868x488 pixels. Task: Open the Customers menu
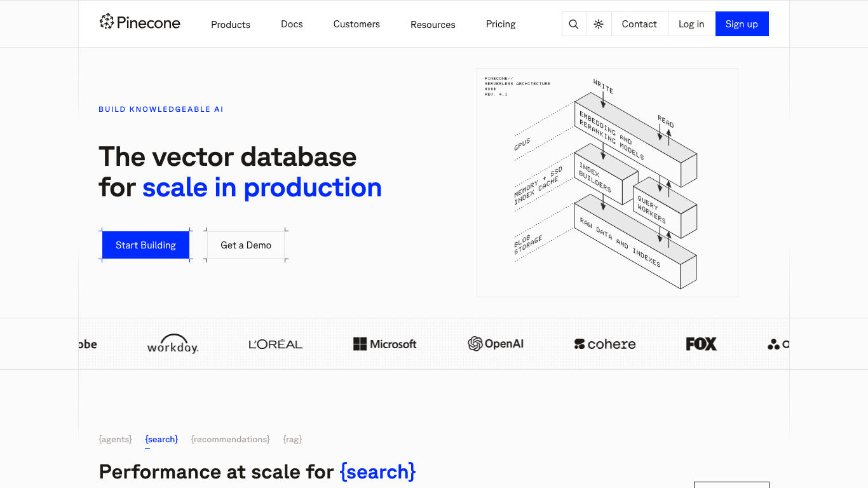356,24
